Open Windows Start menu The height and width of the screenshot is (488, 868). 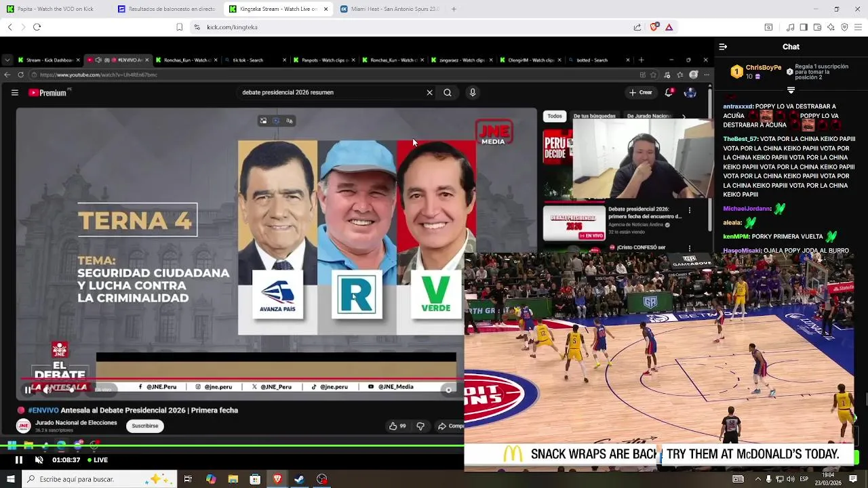11,479
